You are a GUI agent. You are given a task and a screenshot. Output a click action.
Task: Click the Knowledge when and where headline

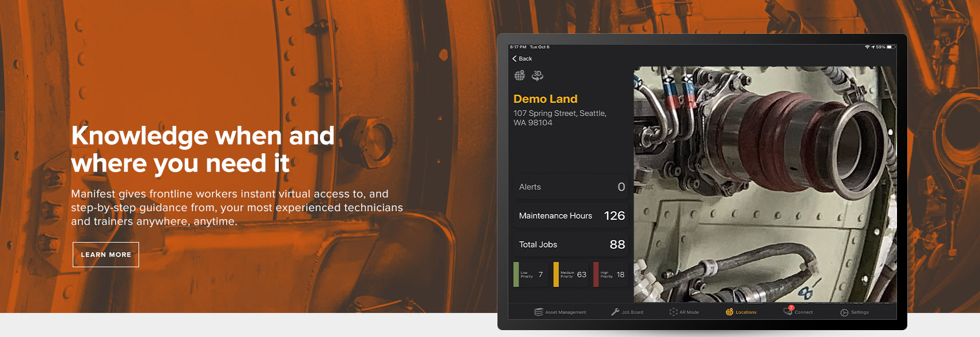pyautogui.click(x=203, y=149)
